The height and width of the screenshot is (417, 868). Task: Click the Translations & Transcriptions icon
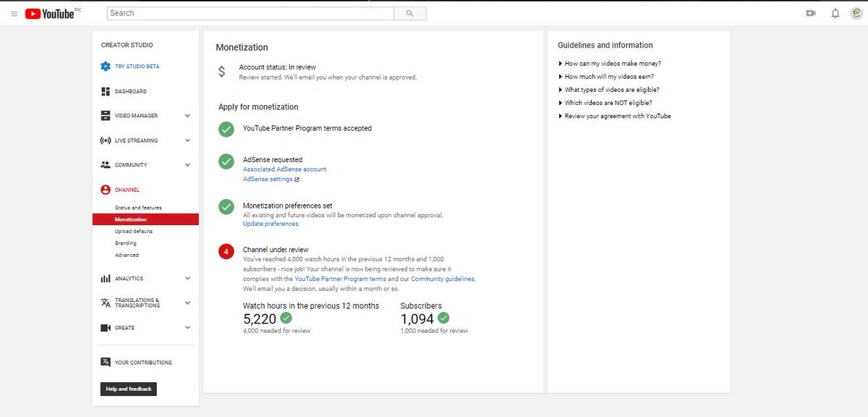pyautogui.click(x=106, y=303)
